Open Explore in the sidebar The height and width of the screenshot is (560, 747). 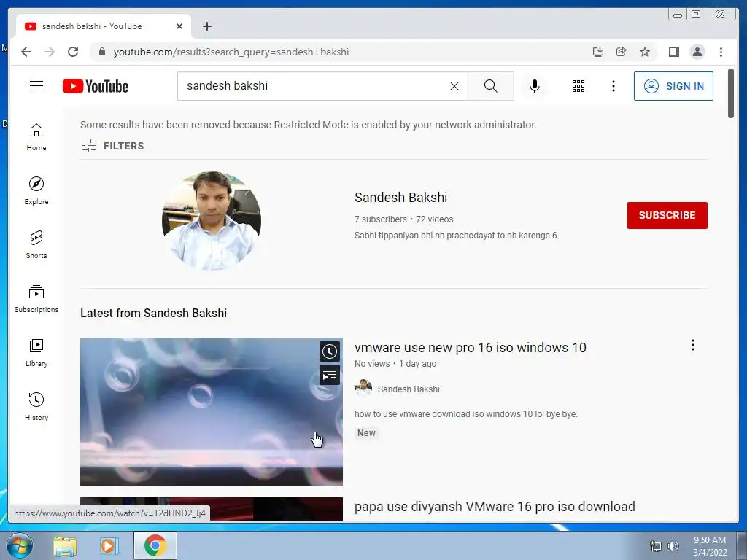[x=36, y=190]
